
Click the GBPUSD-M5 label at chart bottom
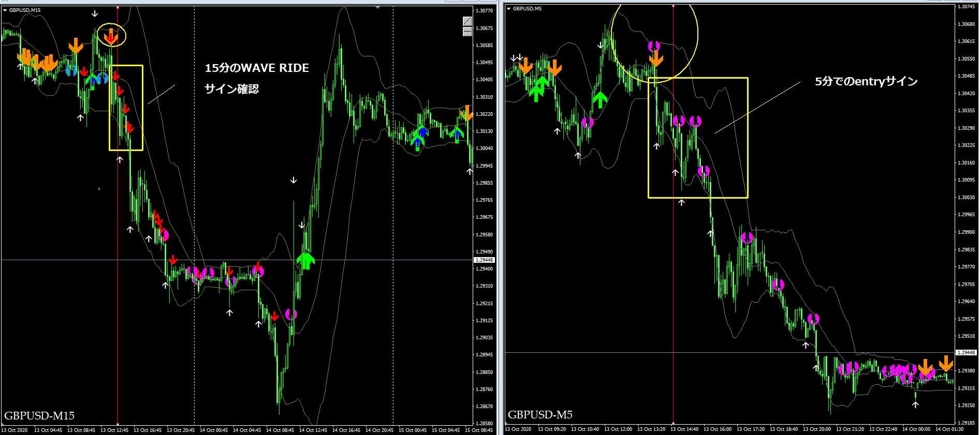[x=540, y=414]
